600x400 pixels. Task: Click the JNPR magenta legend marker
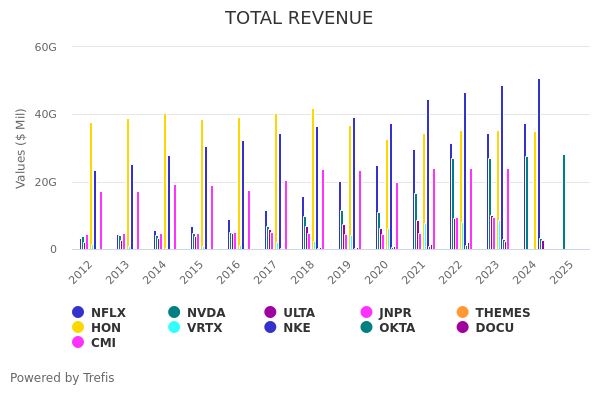click(x=366, y=313)
